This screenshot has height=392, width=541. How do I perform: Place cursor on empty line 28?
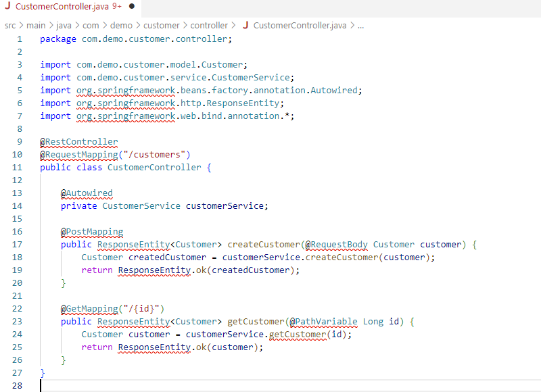[290, 386]
